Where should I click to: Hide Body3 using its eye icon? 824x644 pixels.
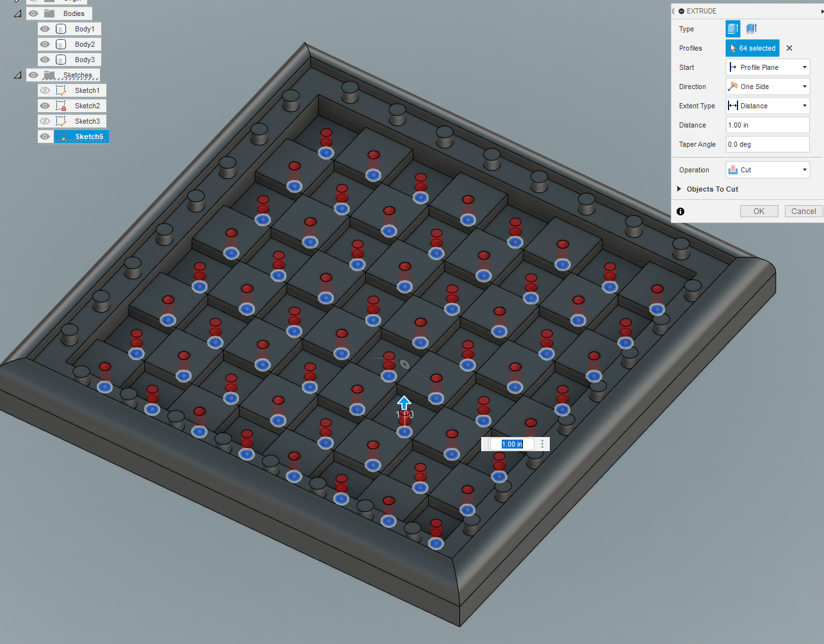(45, 60)
